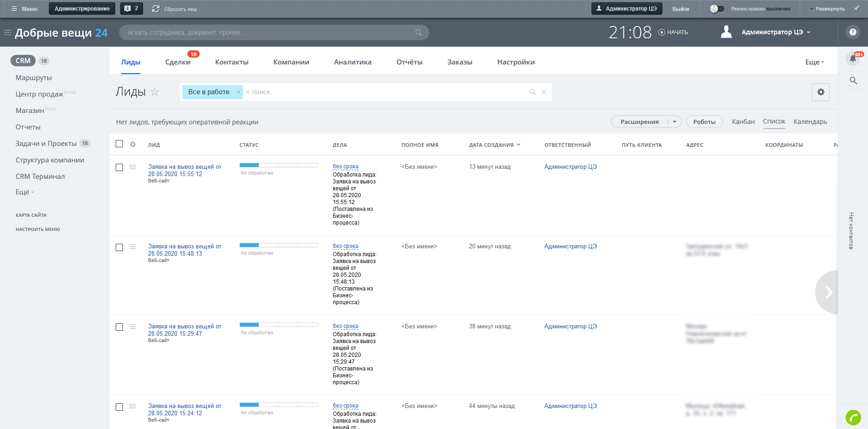Click column settings gear in table header
This screenshot has height=429, width=868.
133,145
